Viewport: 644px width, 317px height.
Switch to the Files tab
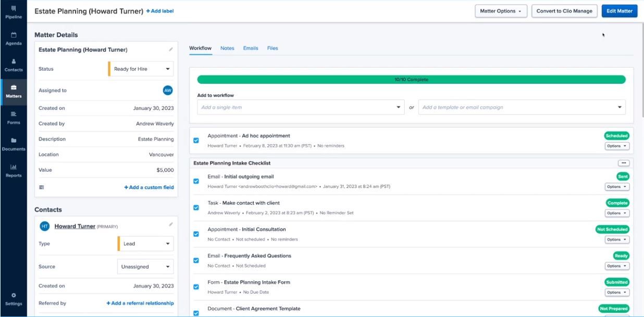pos(273,48)
